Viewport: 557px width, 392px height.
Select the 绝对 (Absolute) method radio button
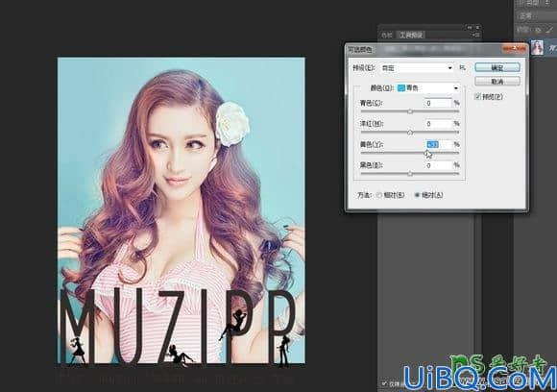(x=417, y=195)
